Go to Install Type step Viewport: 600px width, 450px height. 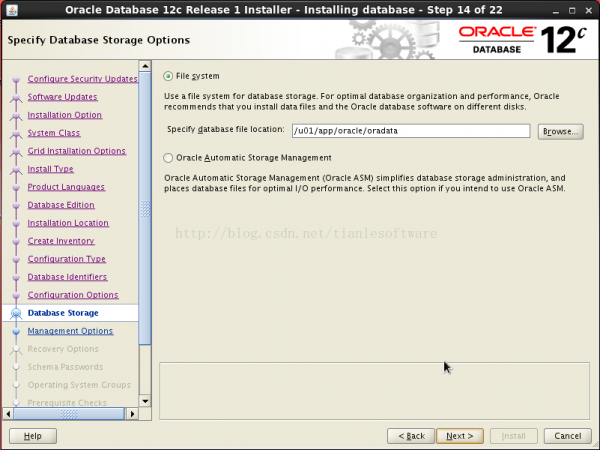point(51,169)
